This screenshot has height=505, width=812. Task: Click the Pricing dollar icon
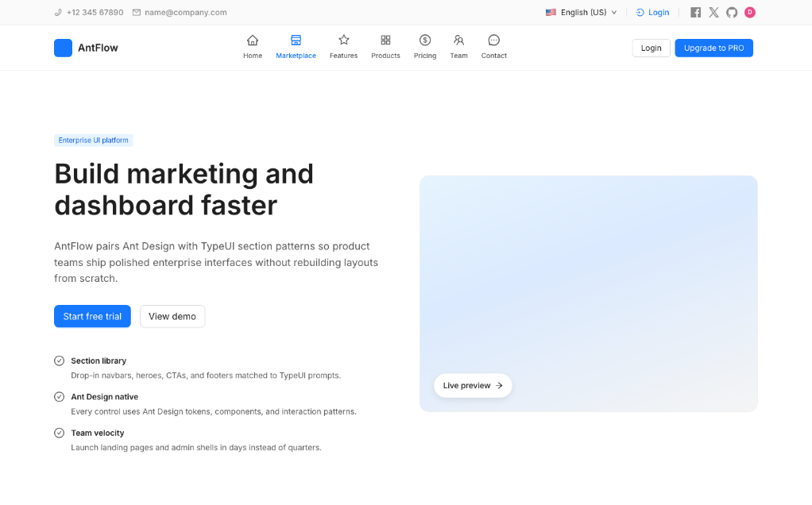pyautogui.click(x=425, y=40)
